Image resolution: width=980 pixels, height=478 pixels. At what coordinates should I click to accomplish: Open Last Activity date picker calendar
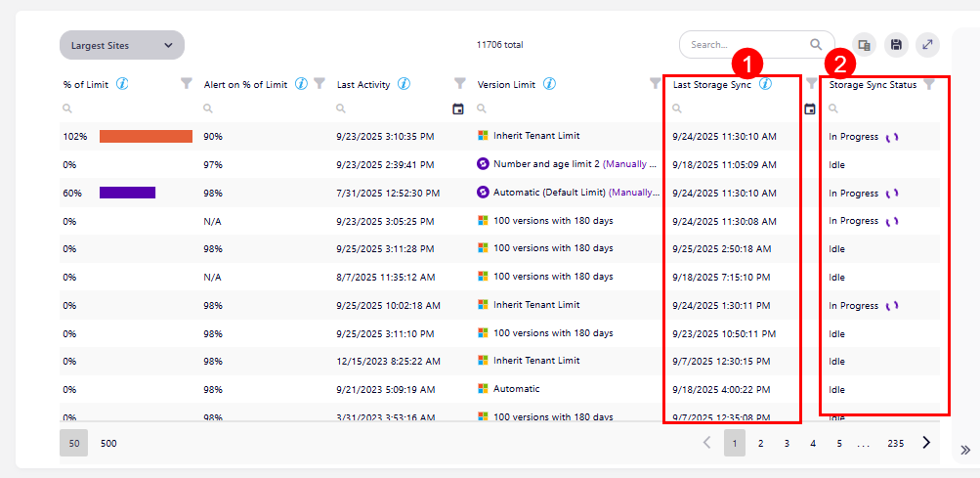(458, 109)
